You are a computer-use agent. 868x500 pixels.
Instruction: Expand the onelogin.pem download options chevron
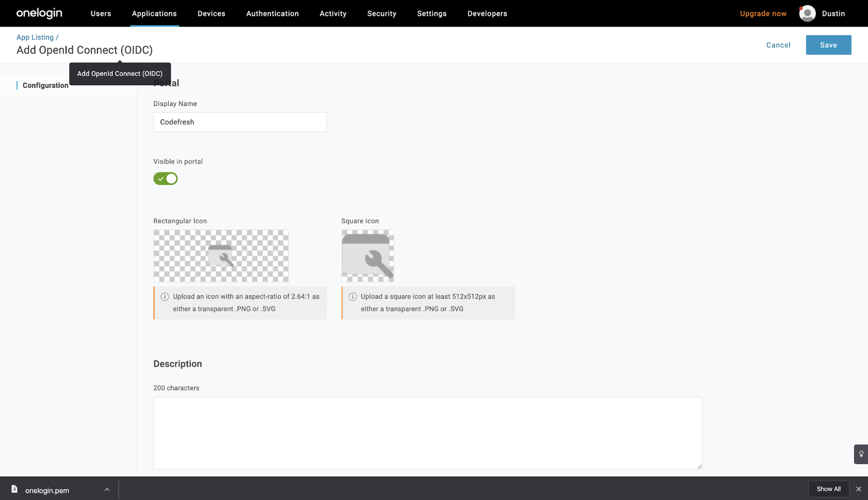(107, 490)
